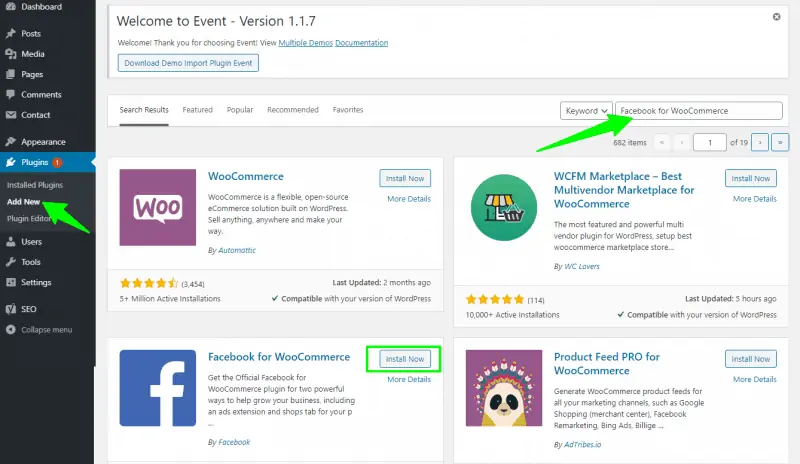Click Download Demo Import Plugin Event button
800x464 pixels.
[x=188, y=63]
